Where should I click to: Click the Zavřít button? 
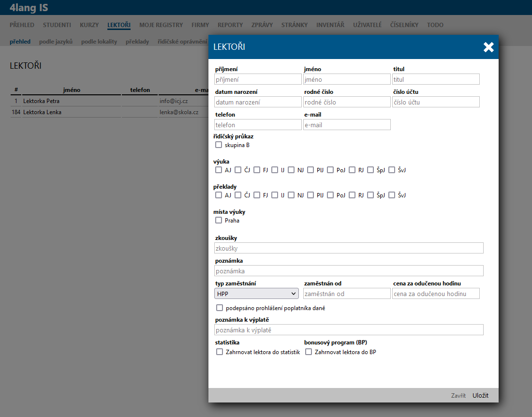click(x=458, y=395)
